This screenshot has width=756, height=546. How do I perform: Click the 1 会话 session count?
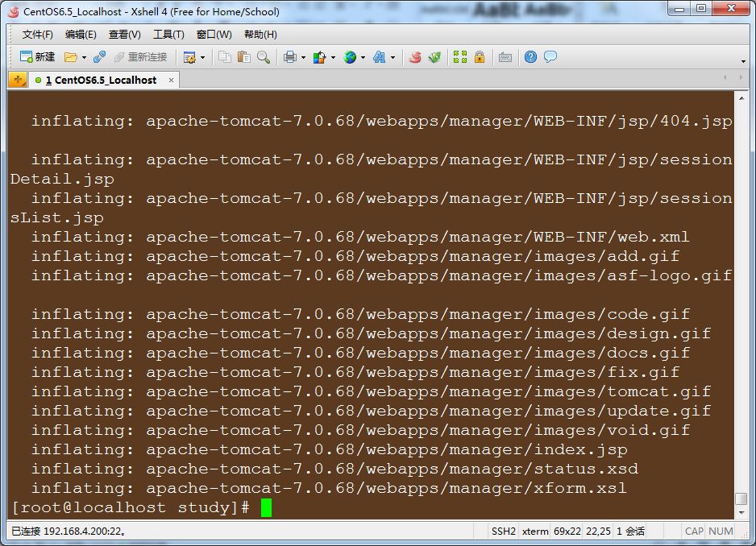[x=630, y=531]
